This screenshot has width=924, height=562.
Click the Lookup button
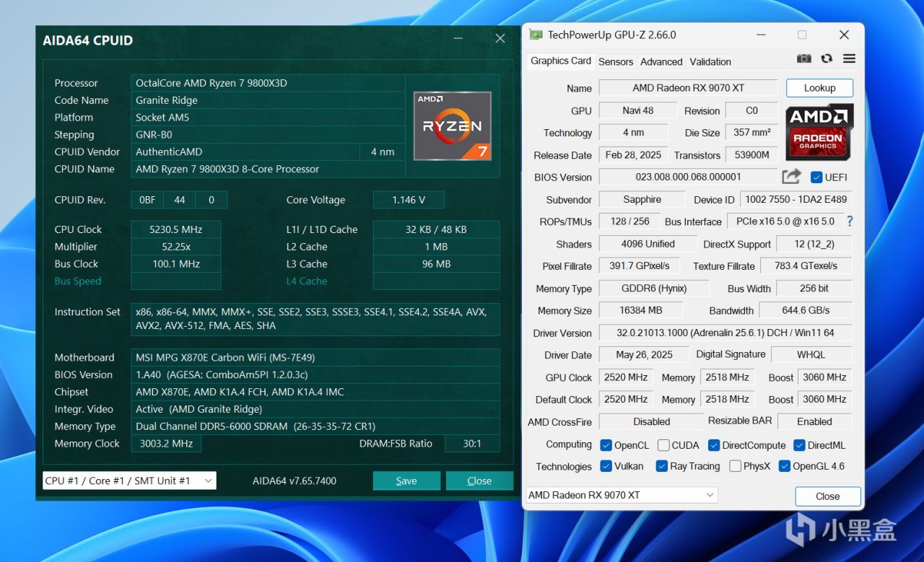point(819,88)
